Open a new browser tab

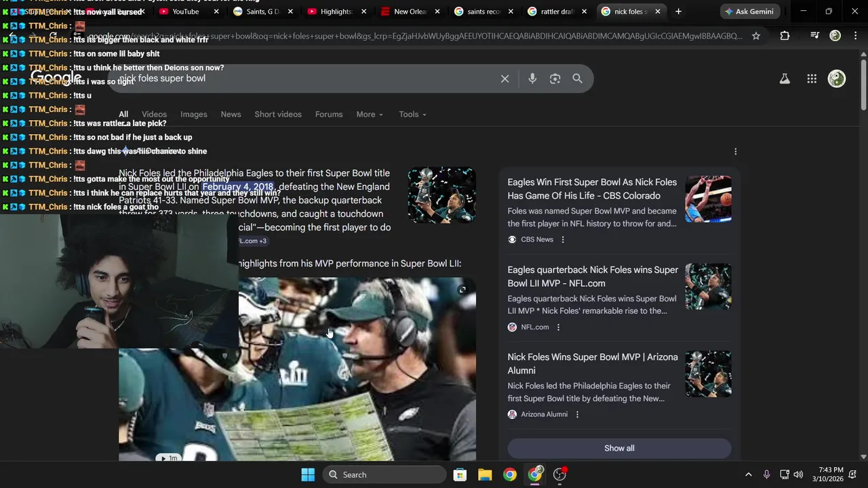(678, 12)
